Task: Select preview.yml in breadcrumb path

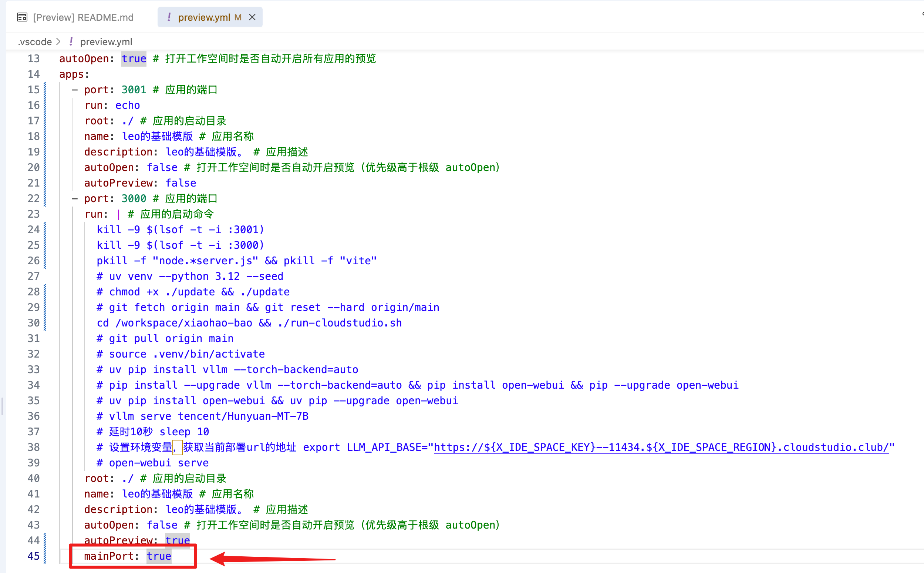Action: [x=106, y=42]
